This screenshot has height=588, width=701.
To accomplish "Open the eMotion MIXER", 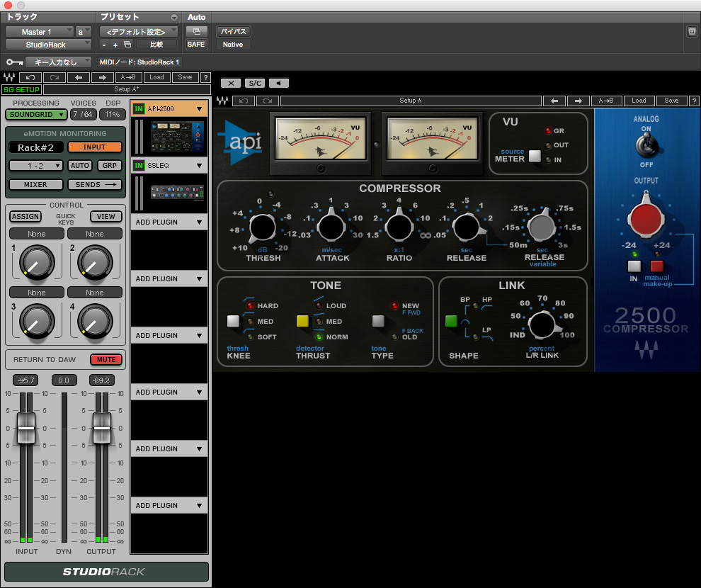I will [x=36, y=185].
